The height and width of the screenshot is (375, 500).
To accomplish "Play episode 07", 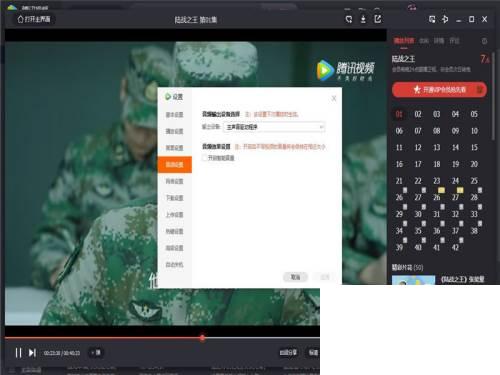I will (x=418, y=131).
